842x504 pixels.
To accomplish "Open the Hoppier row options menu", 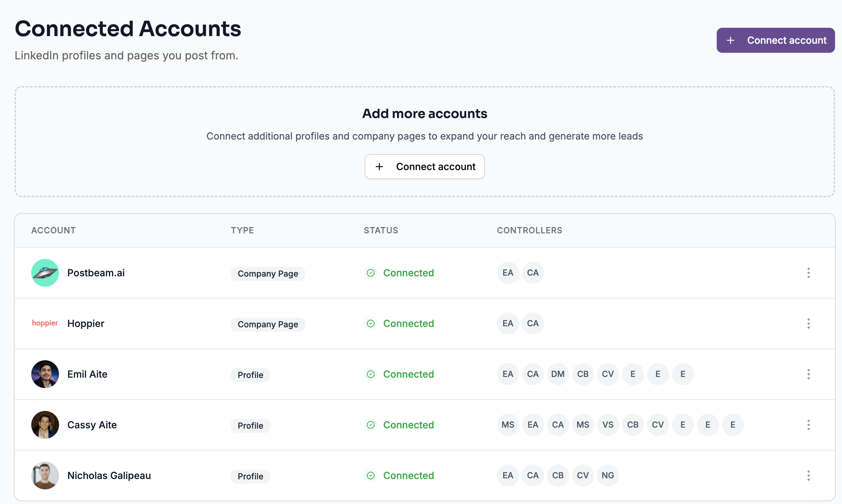I will point(809,324).
